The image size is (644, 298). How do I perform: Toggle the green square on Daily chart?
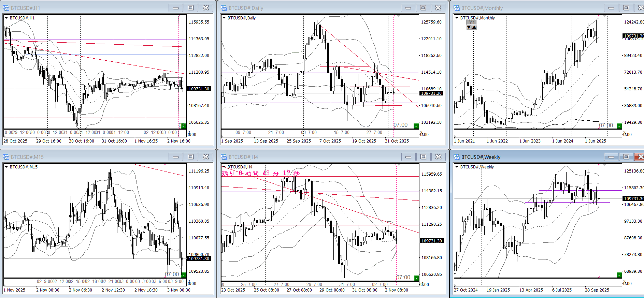[x=416, y=126]
